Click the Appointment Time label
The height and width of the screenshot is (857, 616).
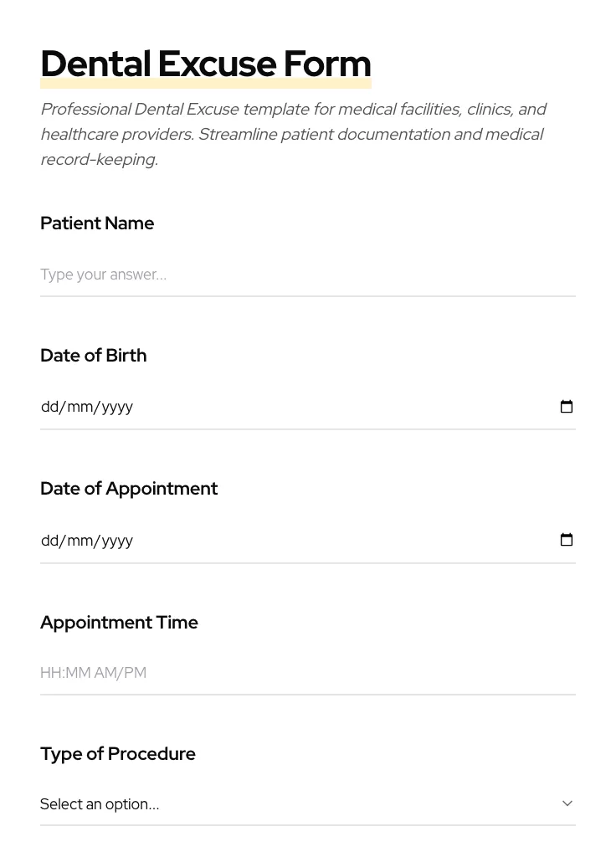click(x=119, y=623)
